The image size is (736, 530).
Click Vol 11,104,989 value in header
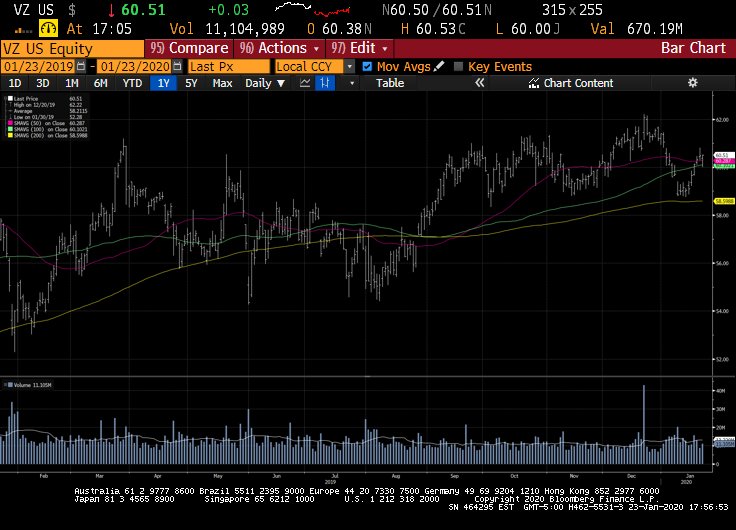227,29
